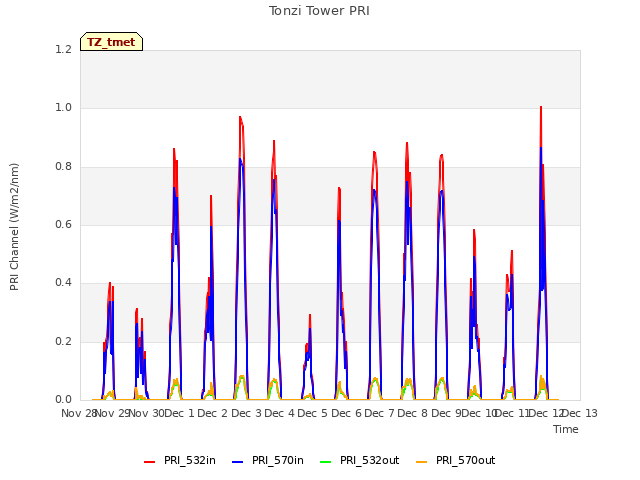
Task: Click the Dec 2 x-axis label
Action: (212, 413)
